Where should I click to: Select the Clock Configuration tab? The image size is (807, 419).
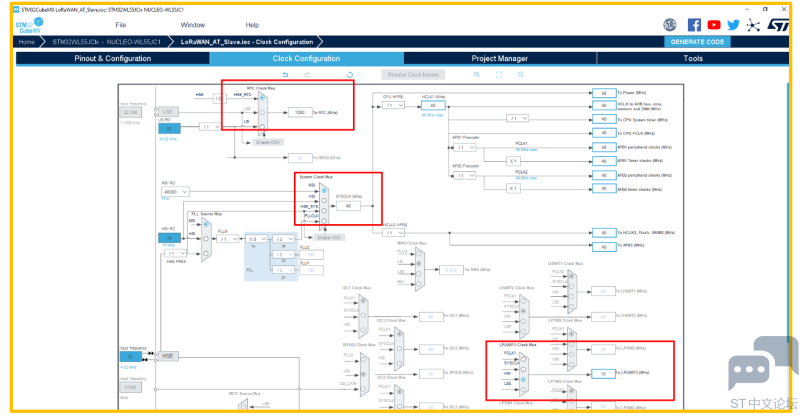[306, 58]
